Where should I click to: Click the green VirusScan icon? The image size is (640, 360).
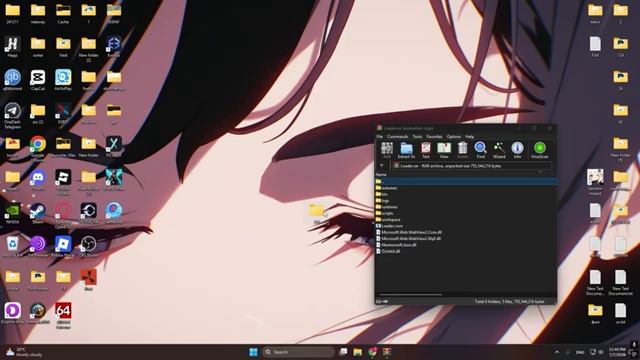[540, 150]
